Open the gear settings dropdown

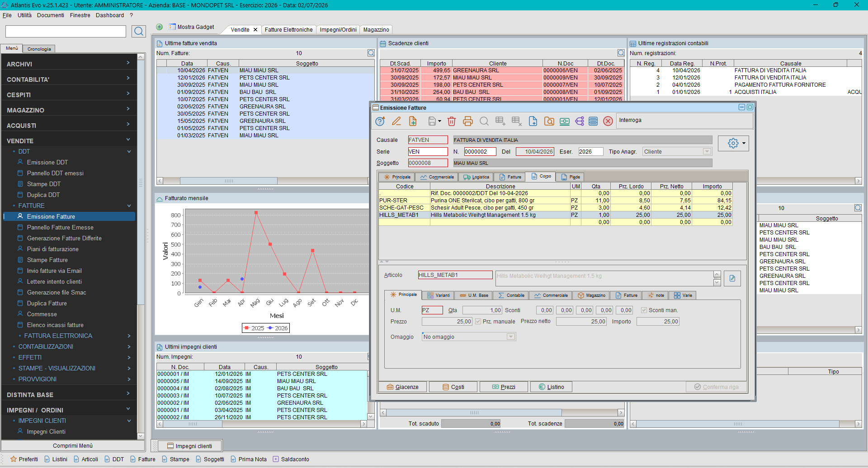tap(733, 143)
